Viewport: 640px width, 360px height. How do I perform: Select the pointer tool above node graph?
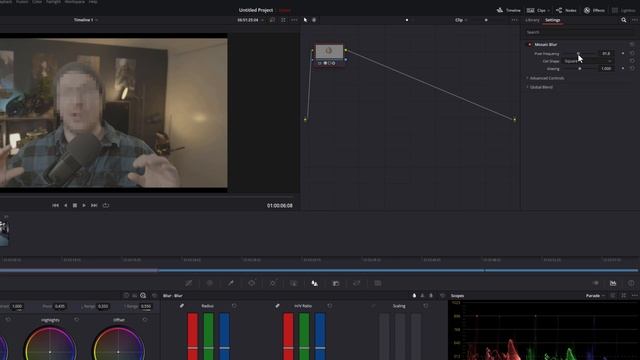[x=305, y=20]
